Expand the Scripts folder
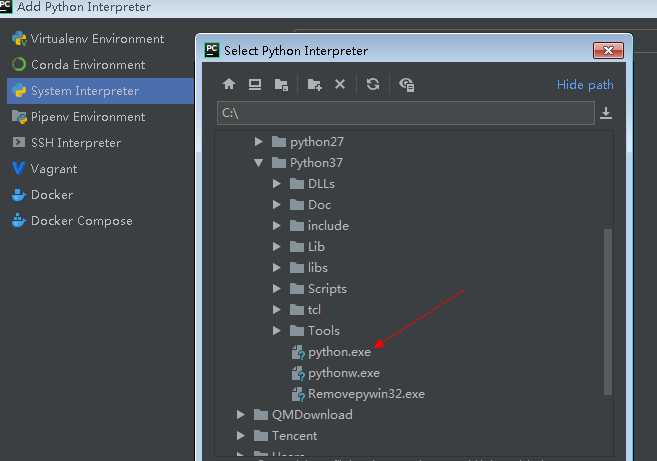 (x=277, y=288)
